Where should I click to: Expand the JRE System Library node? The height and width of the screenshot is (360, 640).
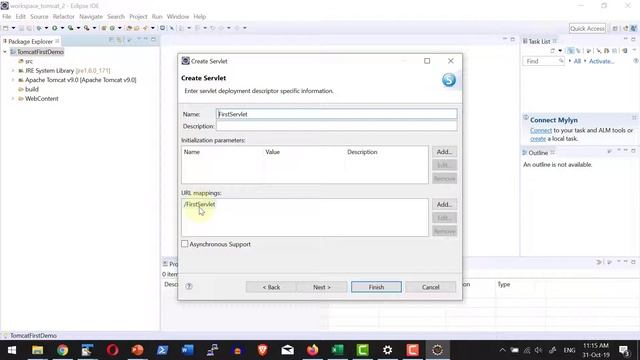(x=13, y=71)
